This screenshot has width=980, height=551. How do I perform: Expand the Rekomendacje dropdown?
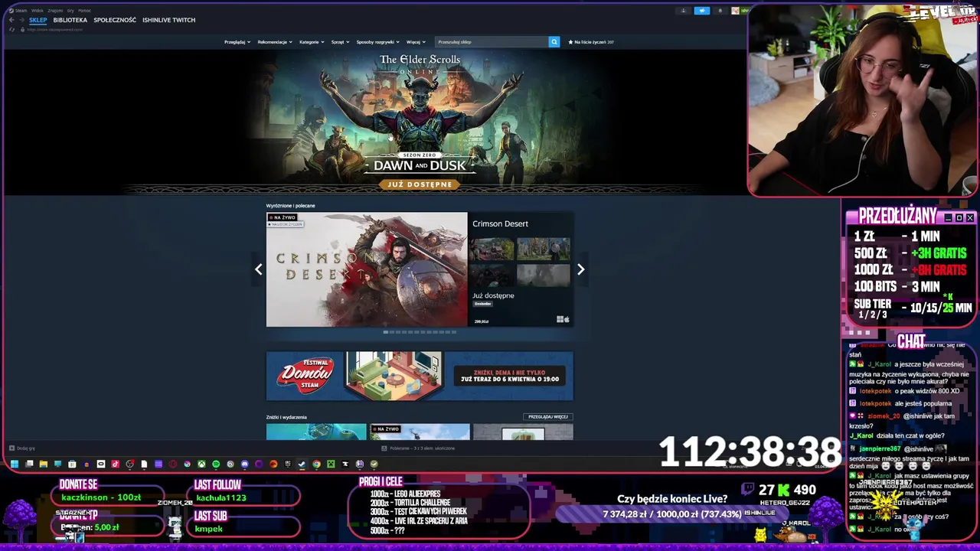point(274,42)
